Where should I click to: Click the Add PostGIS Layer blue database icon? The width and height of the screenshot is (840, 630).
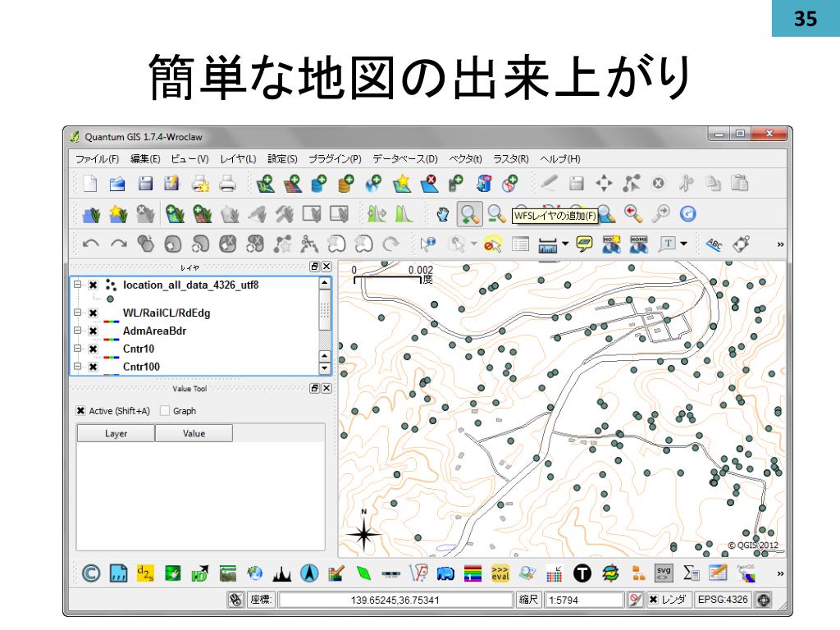tap(319, 184)
